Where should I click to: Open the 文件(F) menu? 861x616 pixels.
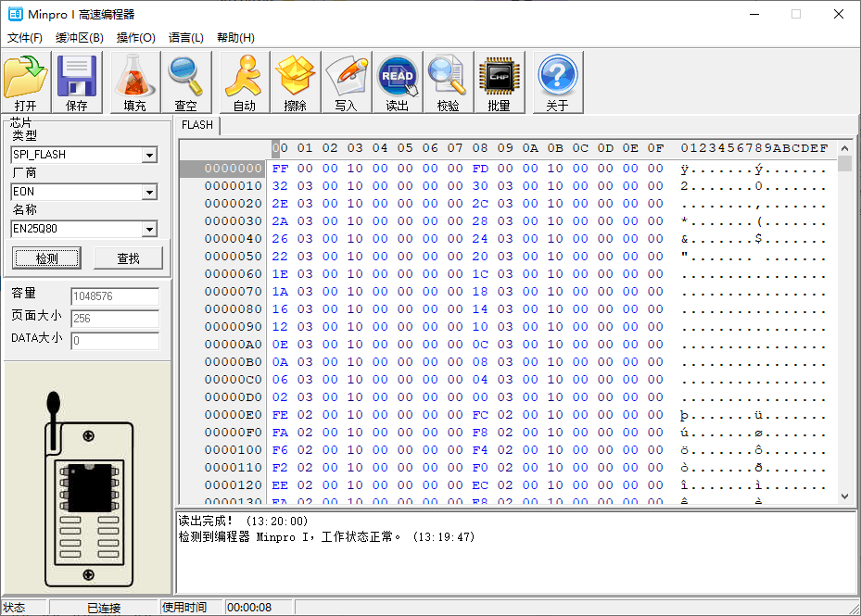pos(25,38)
